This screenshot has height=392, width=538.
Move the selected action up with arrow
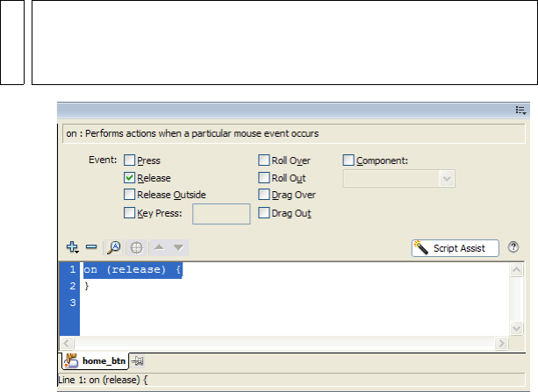159,248
